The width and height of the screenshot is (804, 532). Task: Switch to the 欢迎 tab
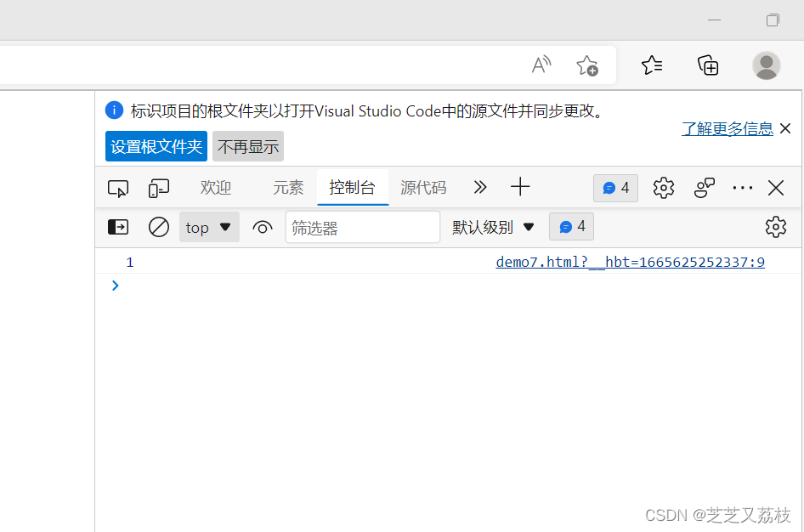215,188
